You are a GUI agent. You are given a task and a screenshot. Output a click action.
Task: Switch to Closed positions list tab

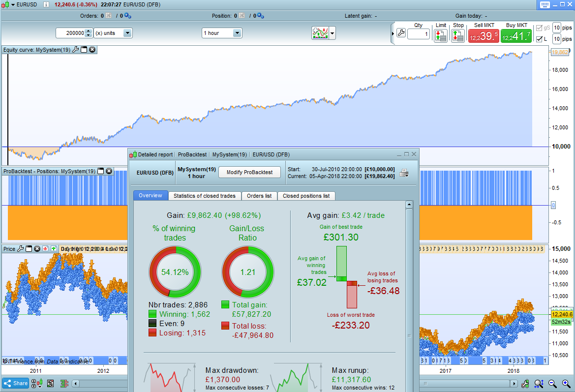coord(306,196)
